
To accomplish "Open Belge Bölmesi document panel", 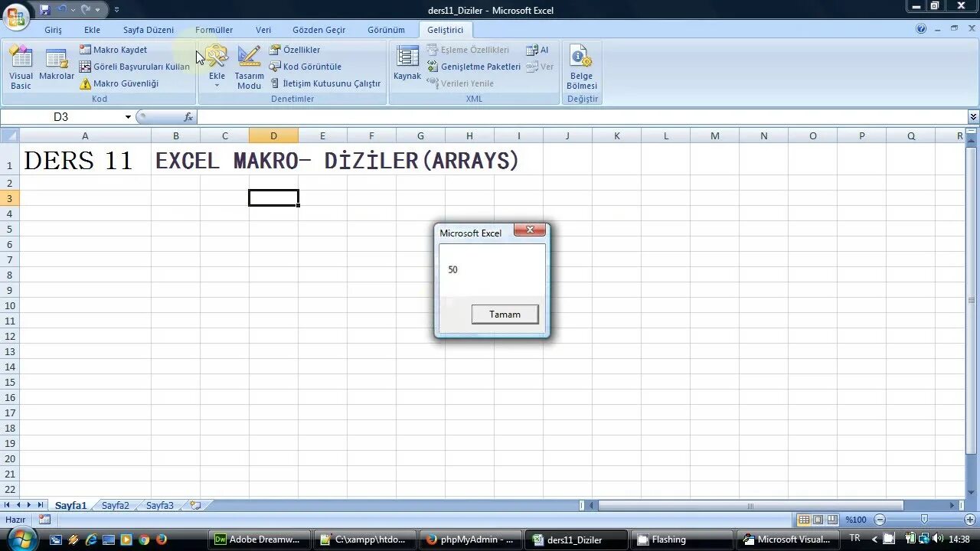I will click(x=581, y=67).
